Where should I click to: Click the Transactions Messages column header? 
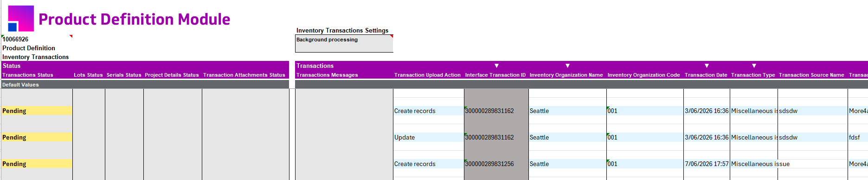[327, 75]
